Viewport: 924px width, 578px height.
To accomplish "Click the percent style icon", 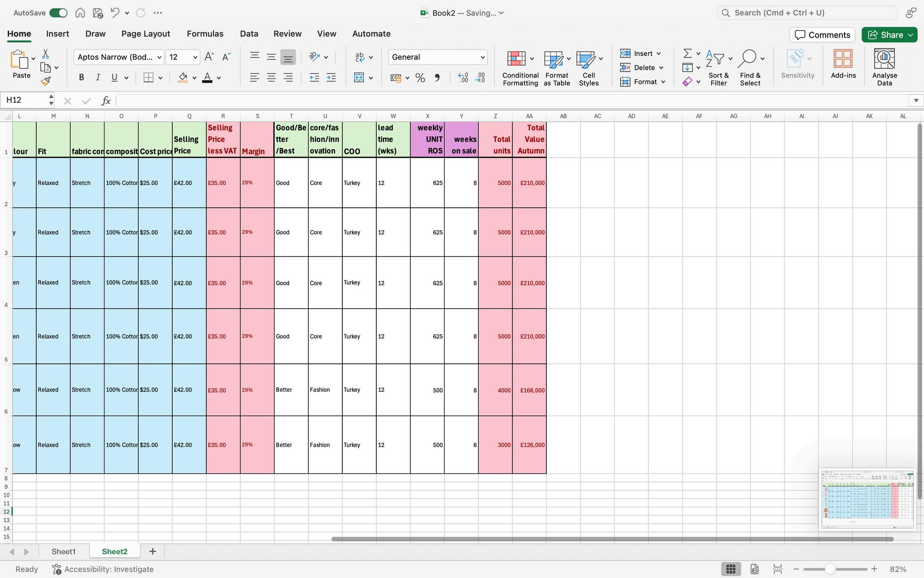I will click(420, 78).
